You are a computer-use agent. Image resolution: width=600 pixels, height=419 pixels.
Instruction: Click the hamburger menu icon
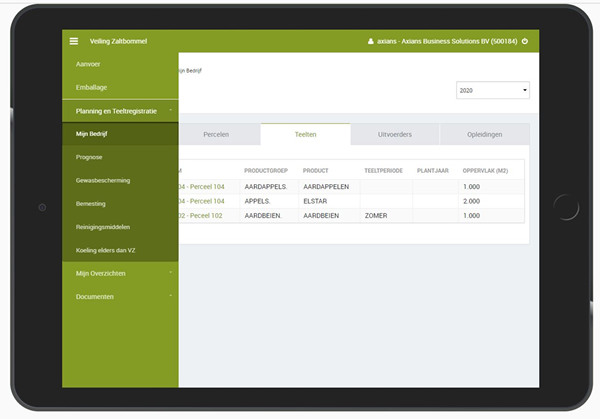(73, 41)
